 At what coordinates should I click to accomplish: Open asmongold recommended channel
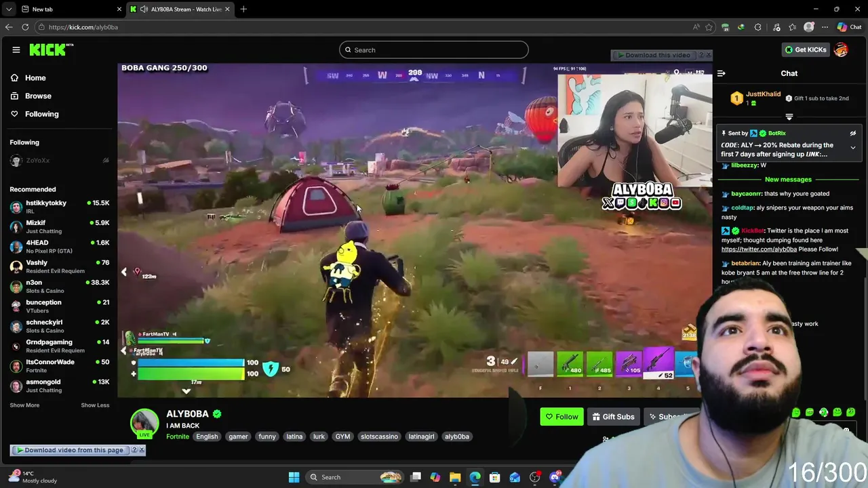(59, 386)
